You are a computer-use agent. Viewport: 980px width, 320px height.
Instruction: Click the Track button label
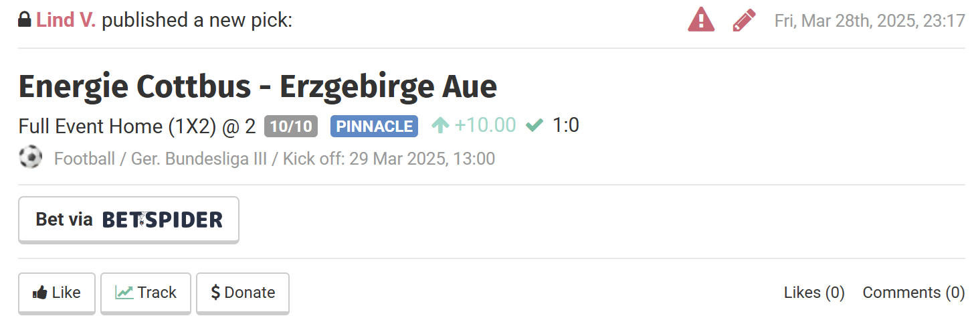pos(157,293)
